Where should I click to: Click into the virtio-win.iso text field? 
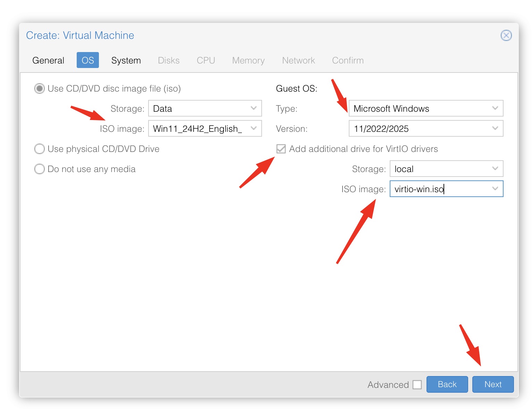pyautogui.click(x=437, y=189)
